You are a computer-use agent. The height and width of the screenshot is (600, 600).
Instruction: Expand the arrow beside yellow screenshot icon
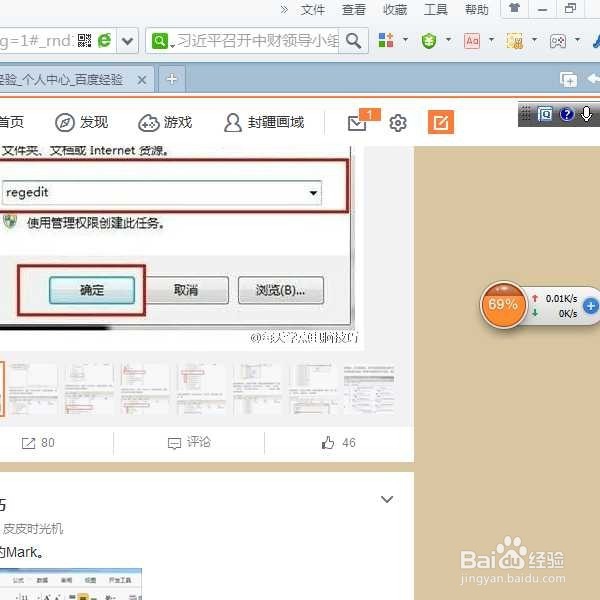(x=535, y=39)
